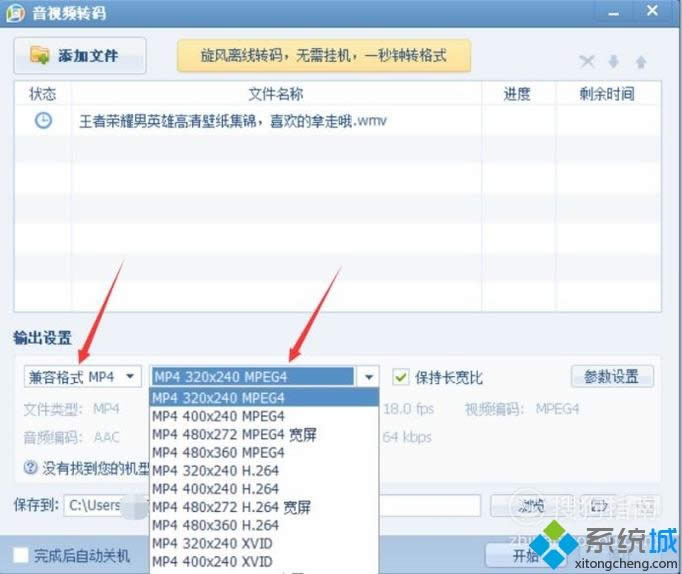Viewport: 682px width, 574px height.
Task: Click the clock status icon of wmv file
Action: [x=43, y=120]
